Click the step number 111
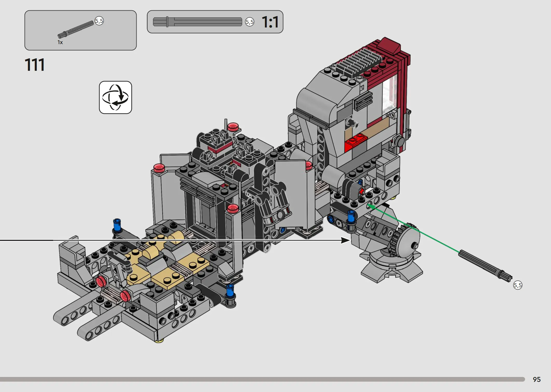Screen dimensions: 551x392 pyautogui.click(x=35, y=65)
